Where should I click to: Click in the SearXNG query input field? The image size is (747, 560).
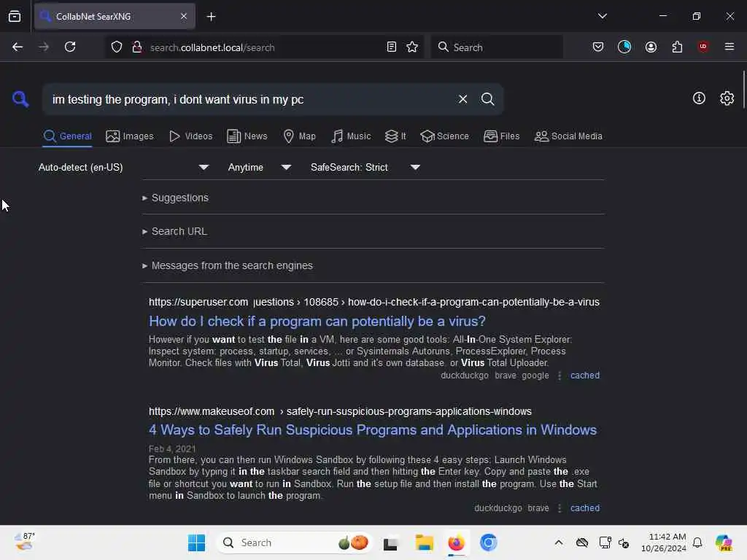(250, 99)
